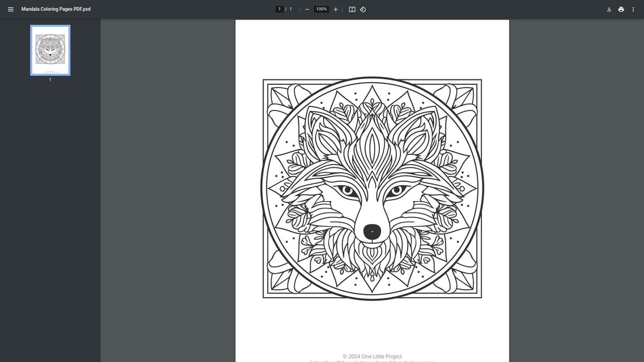
Task: Click the gray viewer background area
Action: (x=161, y=215)
